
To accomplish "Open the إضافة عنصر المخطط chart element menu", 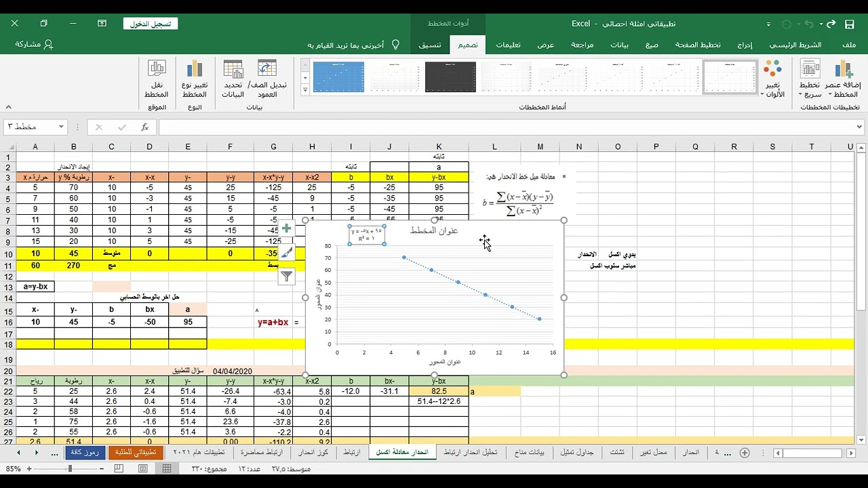I will [842, 79].
